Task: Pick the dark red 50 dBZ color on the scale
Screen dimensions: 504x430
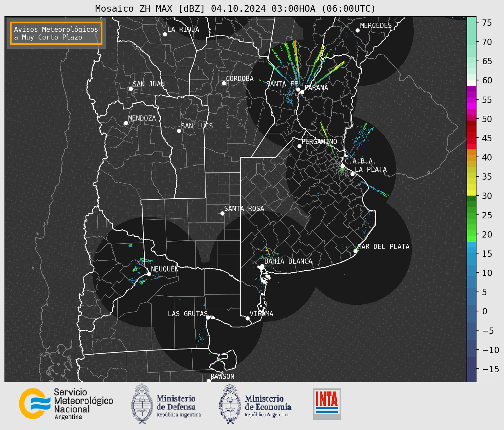Action: (471, 123)
